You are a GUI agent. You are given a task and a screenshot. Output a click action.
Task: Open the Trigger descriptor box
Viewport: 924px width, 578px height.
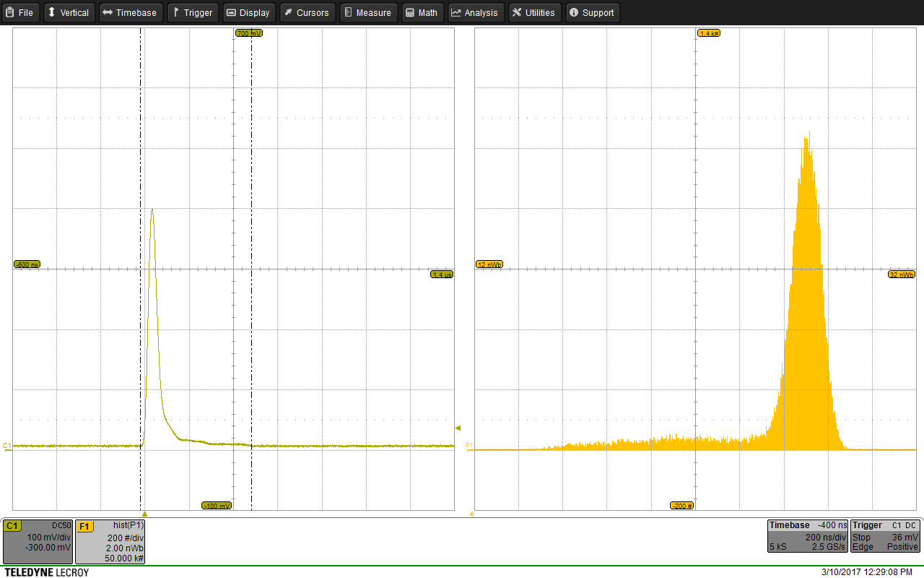pos(885,536)
